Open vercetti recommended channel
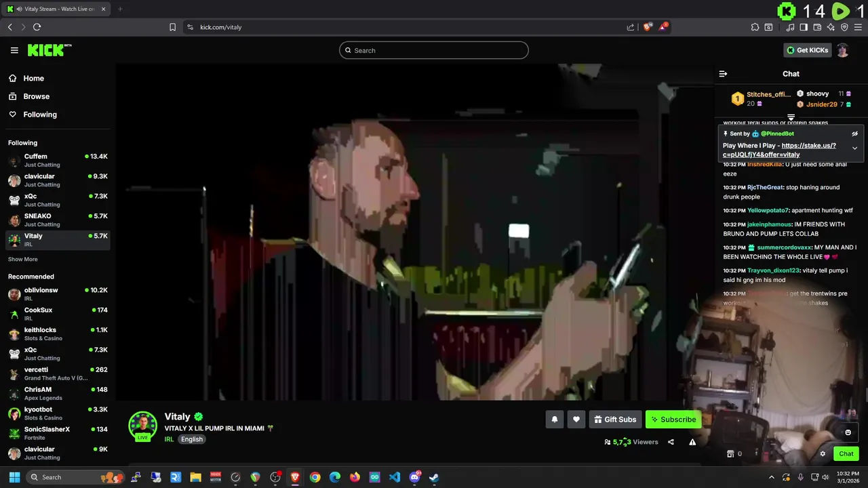Screen dimensions: 868x488 (58, 373)
